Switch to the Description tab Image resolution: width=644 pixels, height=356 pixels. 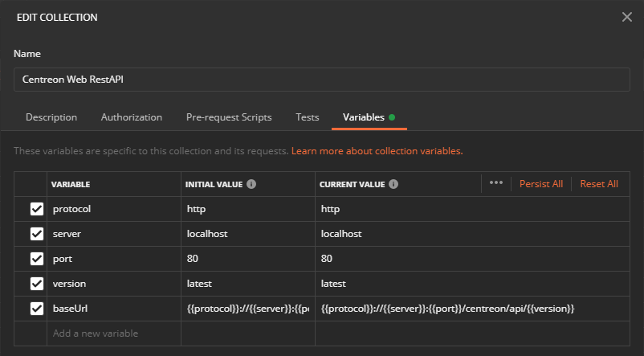coord(51,117)
